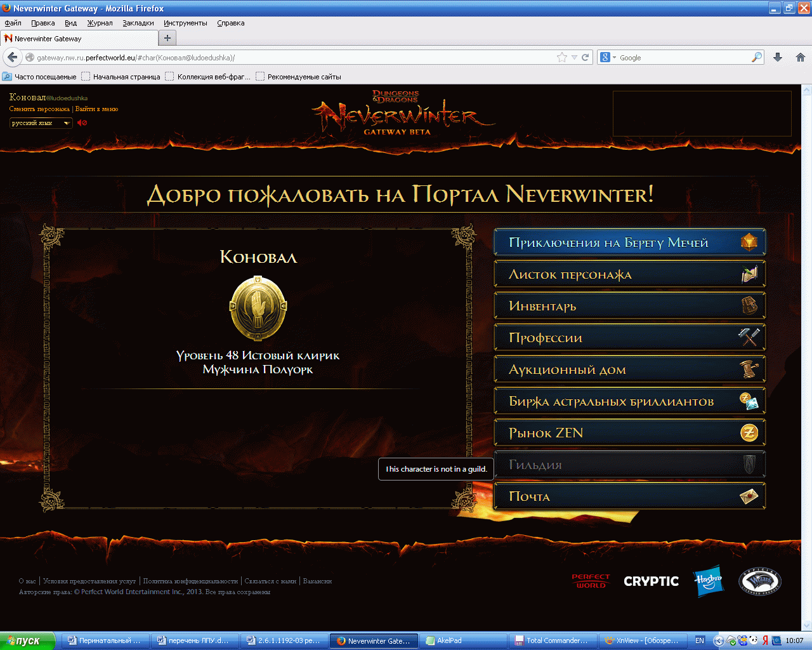Open Условия предоставления услуг link

click(89, 581)
